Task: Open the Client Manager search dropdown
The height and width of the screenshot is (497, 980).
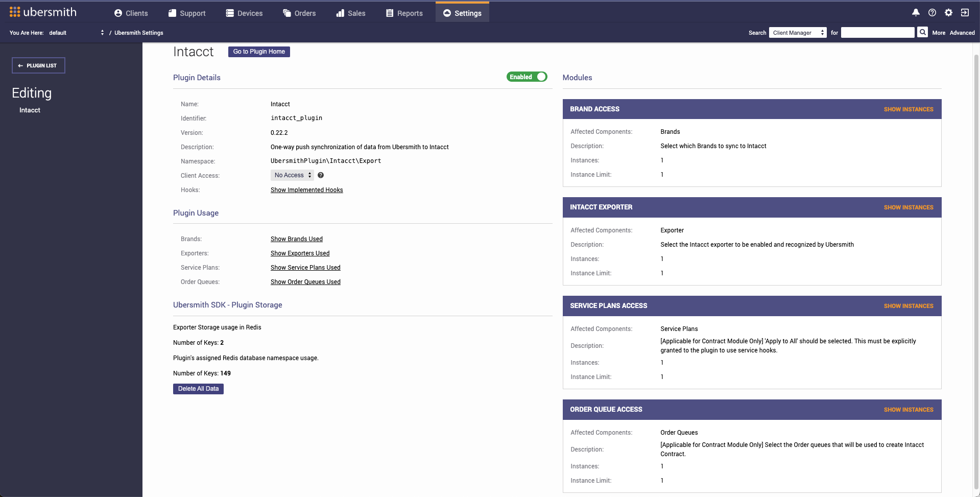Action: [x=798, y=33]
